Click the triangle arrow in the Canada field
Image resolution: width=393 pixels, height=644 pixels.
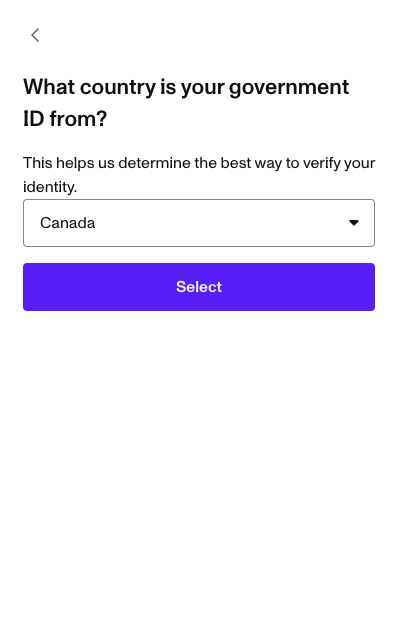click(x=354, y=223)
